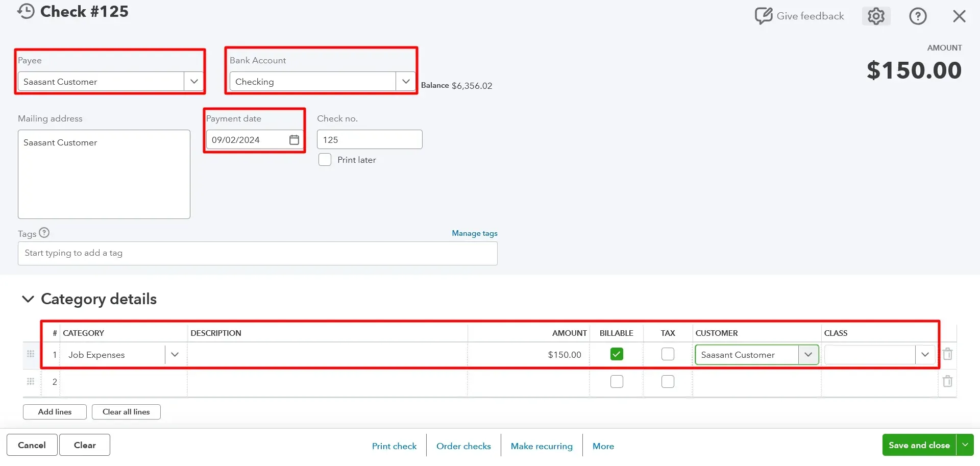Open recent transactions history icon

26,11
